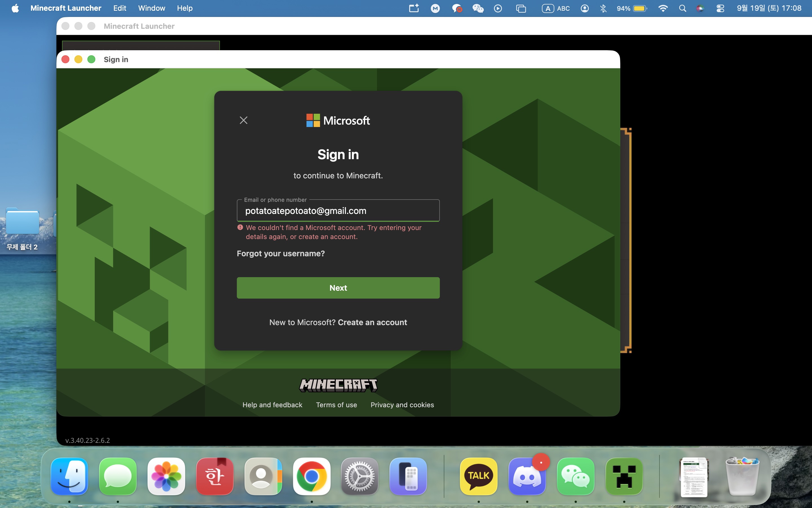The width and height of the screenshot is (812, 508).
Task: Open Control Center in menu bar
Action: pos(720,8)
